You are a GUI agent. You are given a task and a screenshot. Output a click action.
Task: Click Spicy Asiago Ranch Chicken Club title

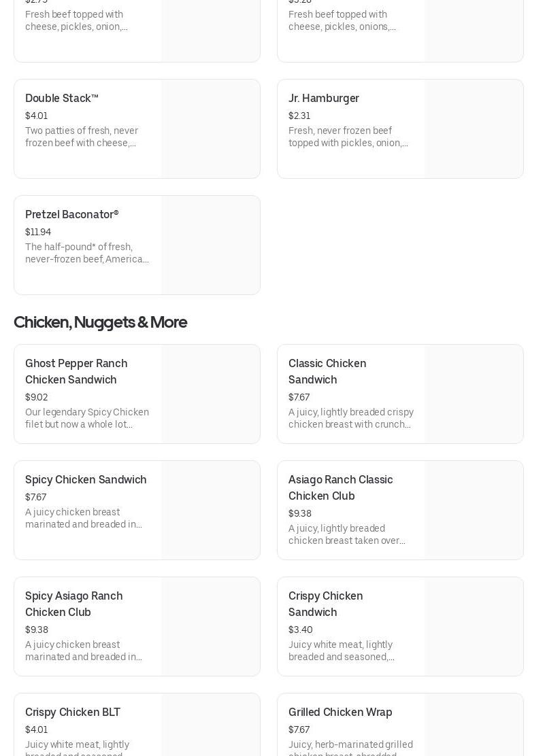tap(74, 604)
